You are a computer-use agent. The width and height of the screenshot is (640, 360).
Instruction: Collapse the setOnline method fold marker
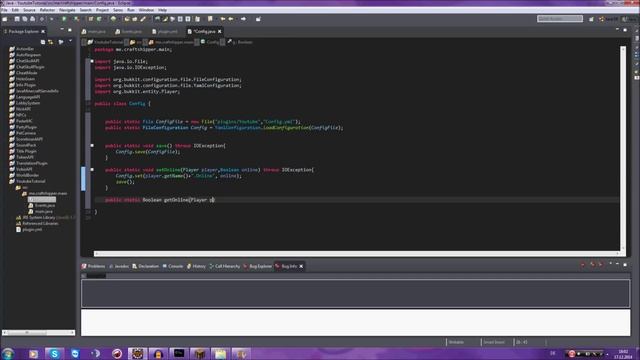[92, 169]
